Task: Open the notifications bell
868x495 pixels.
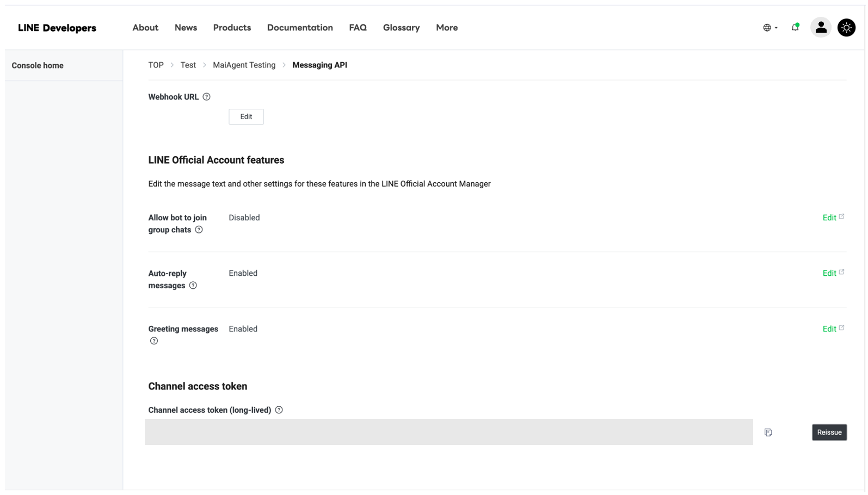Action: coord(795,28)
